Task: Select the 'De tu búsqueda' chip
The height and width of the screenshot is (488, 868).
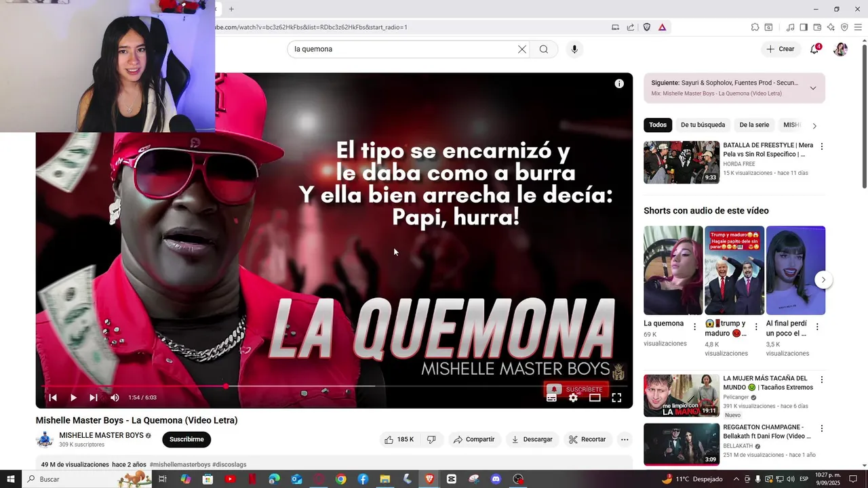Action: click(703, 125)
